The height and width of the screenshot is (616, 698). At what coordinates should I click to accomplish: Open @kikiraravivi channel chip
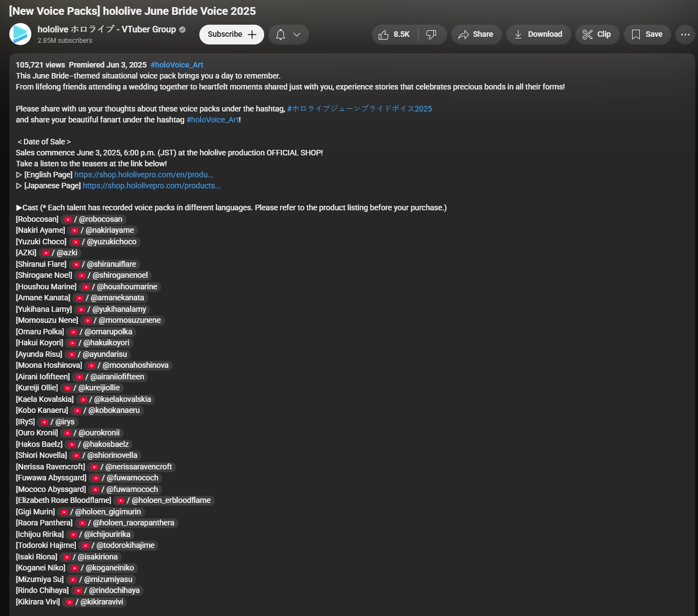[94, 602]
